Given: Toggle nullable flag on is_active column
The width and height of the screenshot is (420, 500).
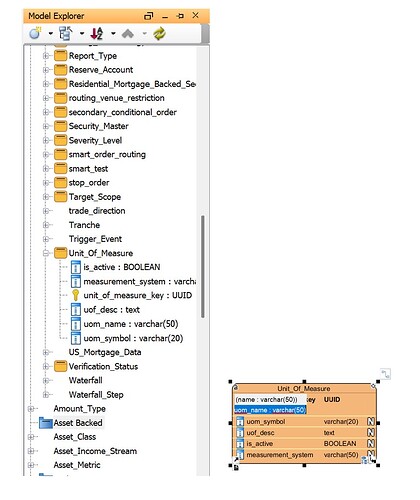Looking at the screenshot, I should coord(371,443).
